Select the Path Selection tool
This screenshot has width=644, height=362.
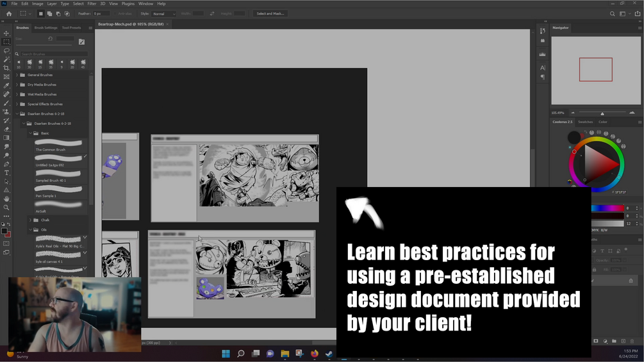[x=6, y=181]
